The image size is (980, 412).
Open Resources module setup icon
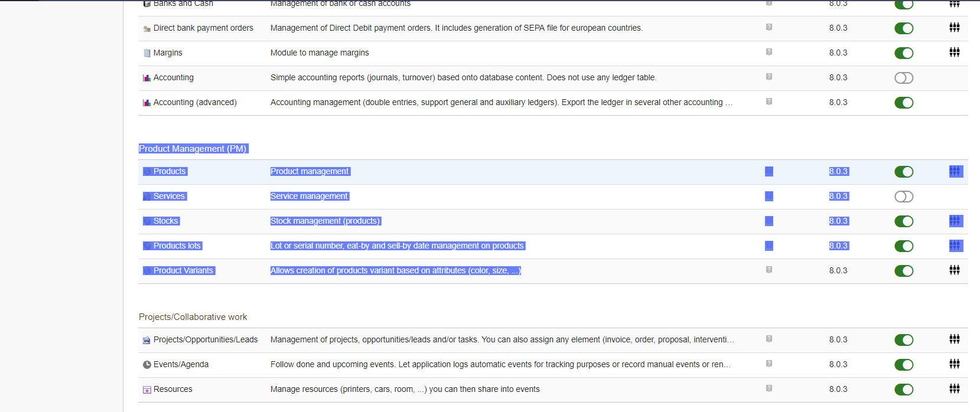tap(954, 388)
